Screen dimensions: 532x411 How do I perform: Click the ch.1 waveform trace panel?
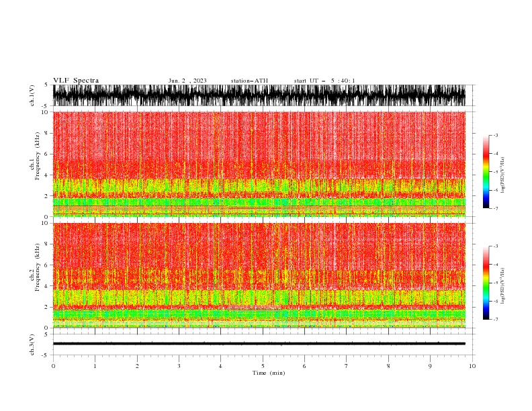click(259, 95)
